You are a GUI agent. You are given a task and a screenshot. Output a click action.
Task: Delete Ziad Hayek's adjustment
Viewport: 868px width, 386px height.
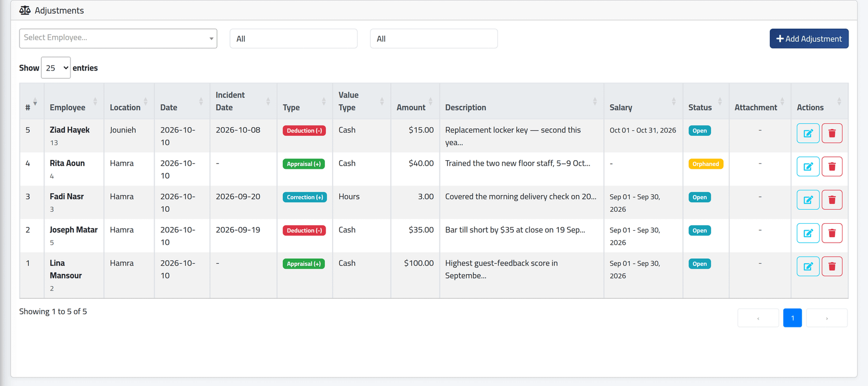[x=832, y=133]
